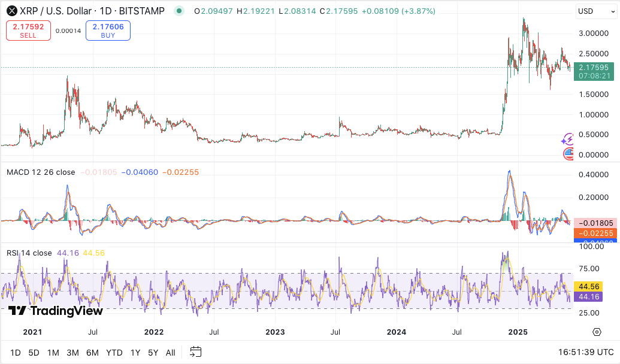The height and width of the screenshot is (364, 620).
Task: Select the YTD range option
Action: [114, 353]
